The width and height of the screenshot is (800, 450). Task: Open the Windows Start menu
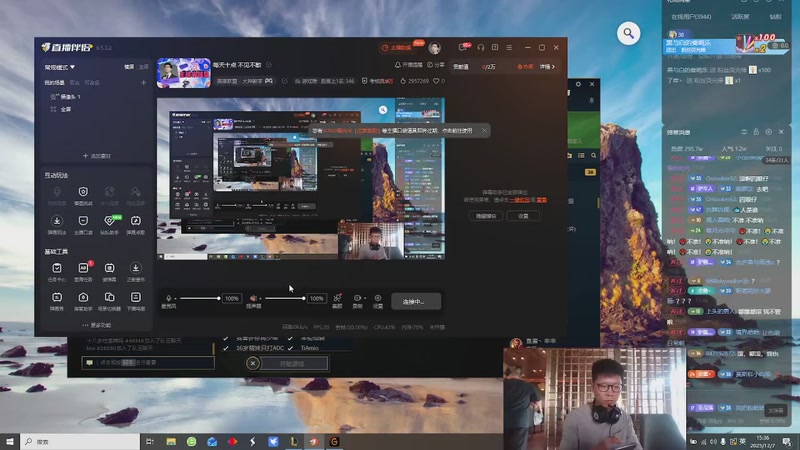point(10,441)
